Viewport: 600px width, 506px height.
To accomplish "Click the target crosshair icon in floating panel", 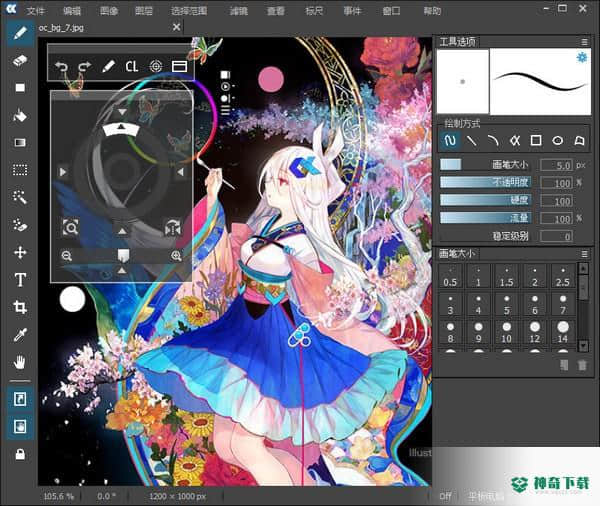I will (x=155, y=67).
